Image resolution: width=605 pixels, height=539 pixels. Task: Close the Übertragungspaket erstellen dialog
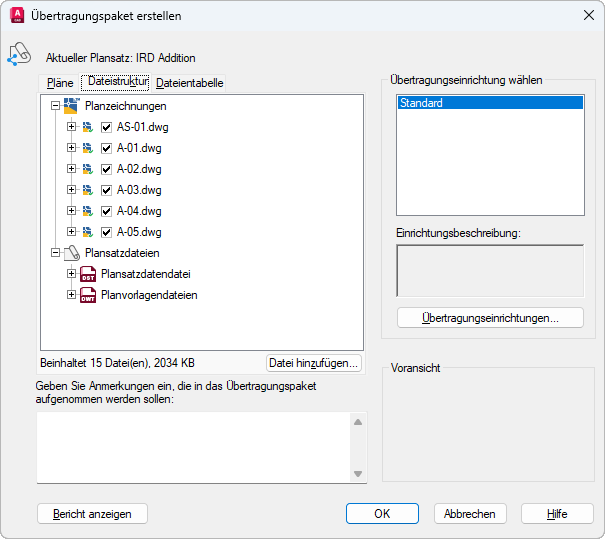pyautogui.click(x=589, y=15)
